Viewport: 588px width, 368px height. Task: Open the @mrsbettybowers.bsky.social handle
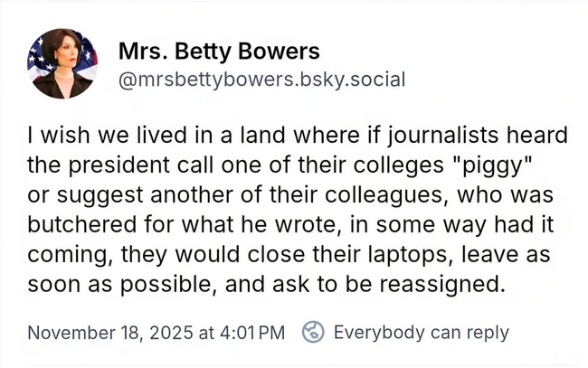(262, 80)
